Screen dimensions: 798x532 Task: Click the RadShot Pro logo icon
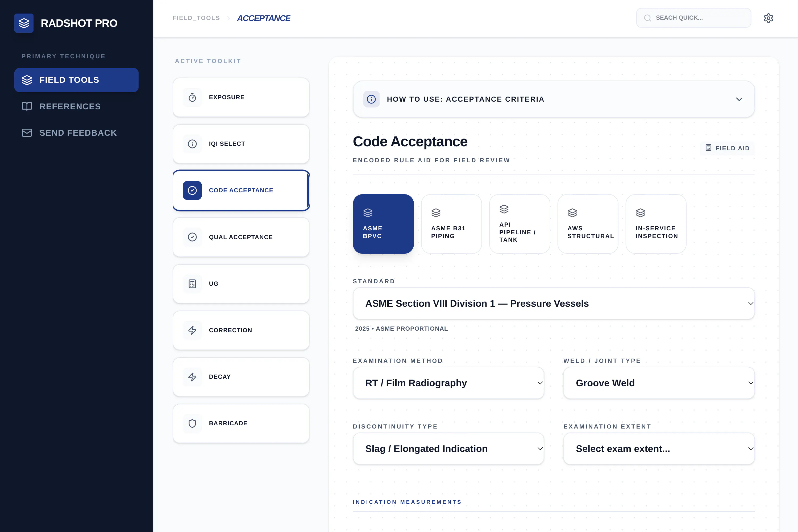[x=24, y=23]
